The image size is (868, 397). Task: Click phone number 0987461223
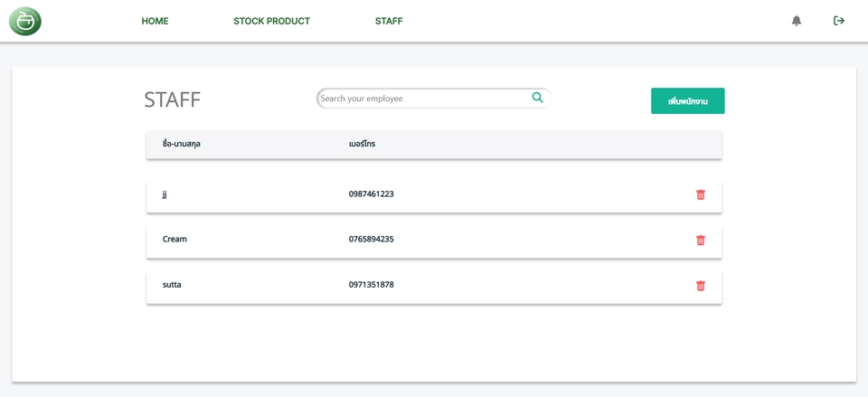coord(371,194)
